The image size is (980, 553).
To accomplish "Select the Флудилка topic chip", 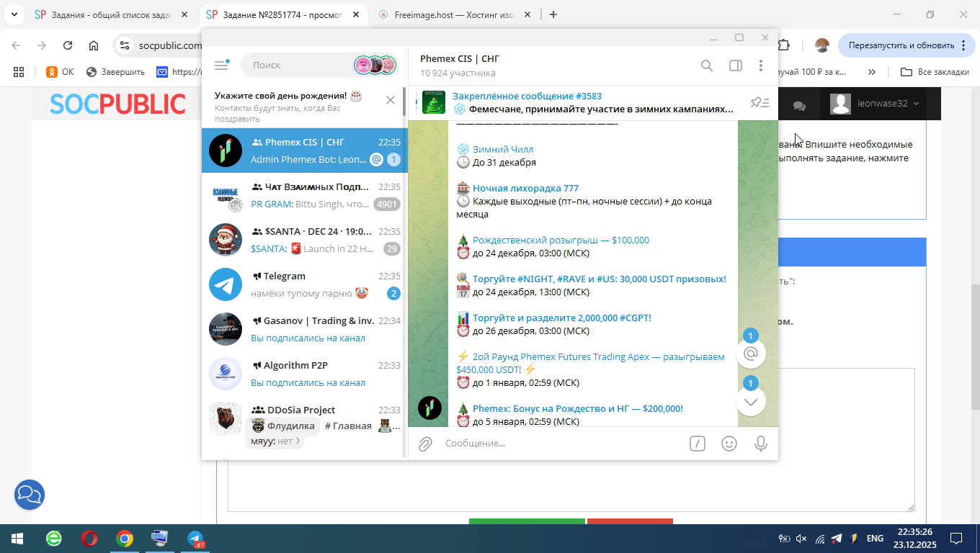I will (285, 426).
